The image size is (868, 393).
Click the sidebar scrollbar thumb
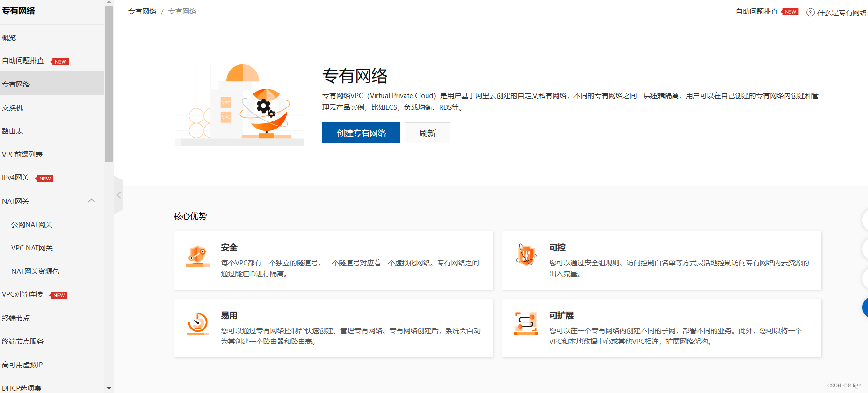pyautogui.click(x=109, y=84)
